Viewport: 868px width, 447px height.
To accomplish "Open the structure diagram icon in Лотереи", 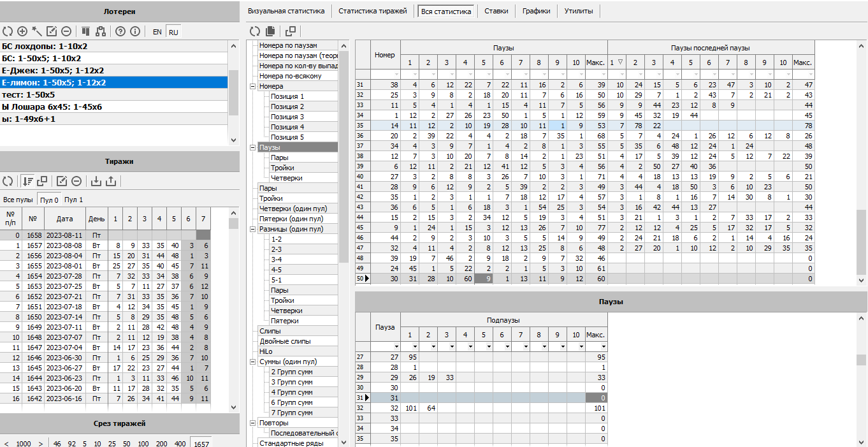I will tap(100, 31).
